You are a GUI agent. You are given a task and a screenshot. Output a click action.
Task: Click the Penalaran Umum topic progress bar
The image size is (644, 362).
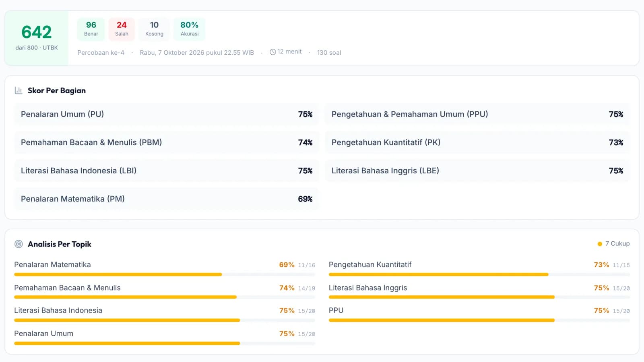point(165,343)
